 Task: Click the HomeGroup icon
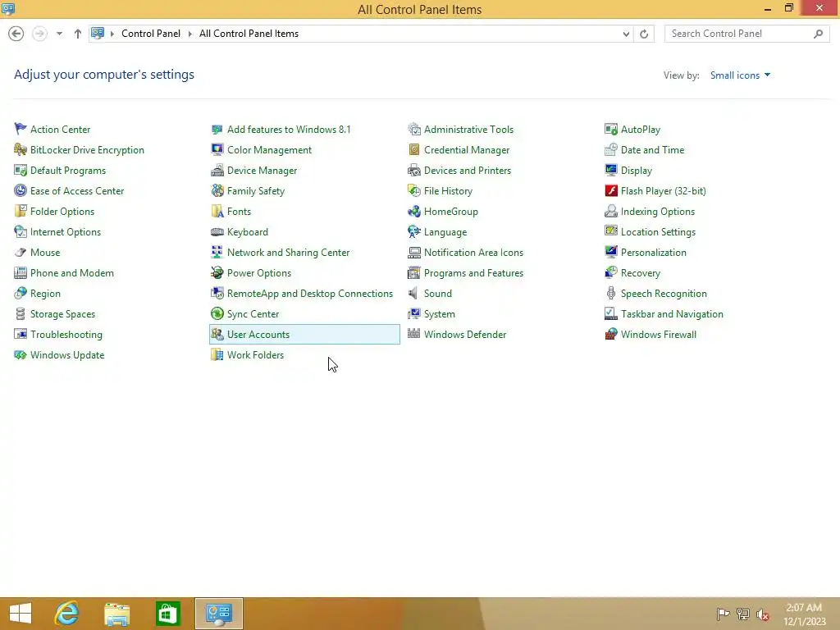[x=414, y=211]
